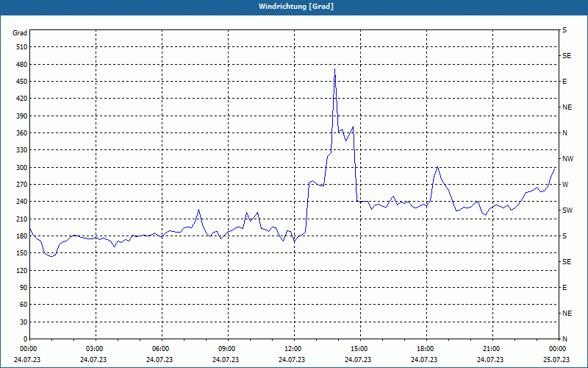Click the SW compass direction label

tap(567, 210)
